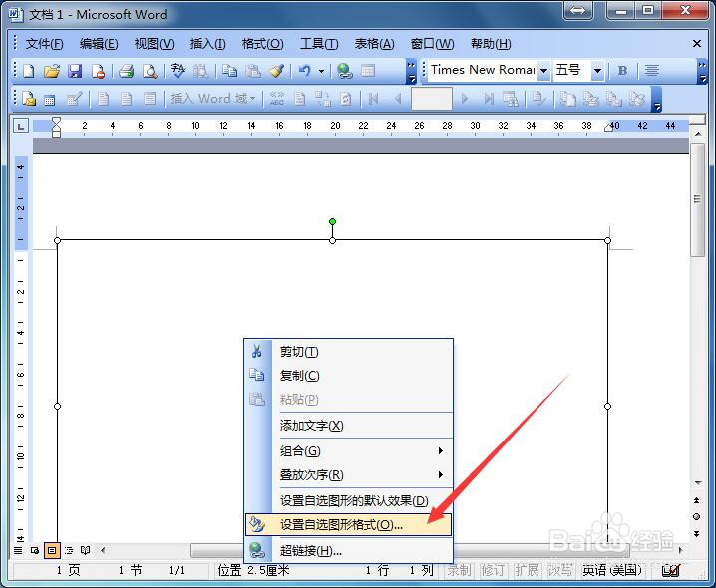The height and width of the screenshot is (588, 716).
Task: Click the vertical scrollbar up arrow
Action: [698, 134]
